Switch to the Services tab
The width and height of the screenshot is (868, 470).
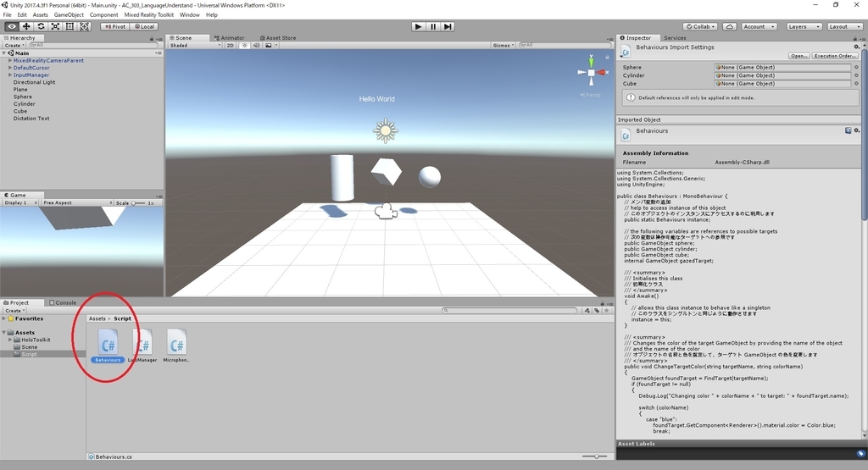pyautogui.click(x=675, y=38)
